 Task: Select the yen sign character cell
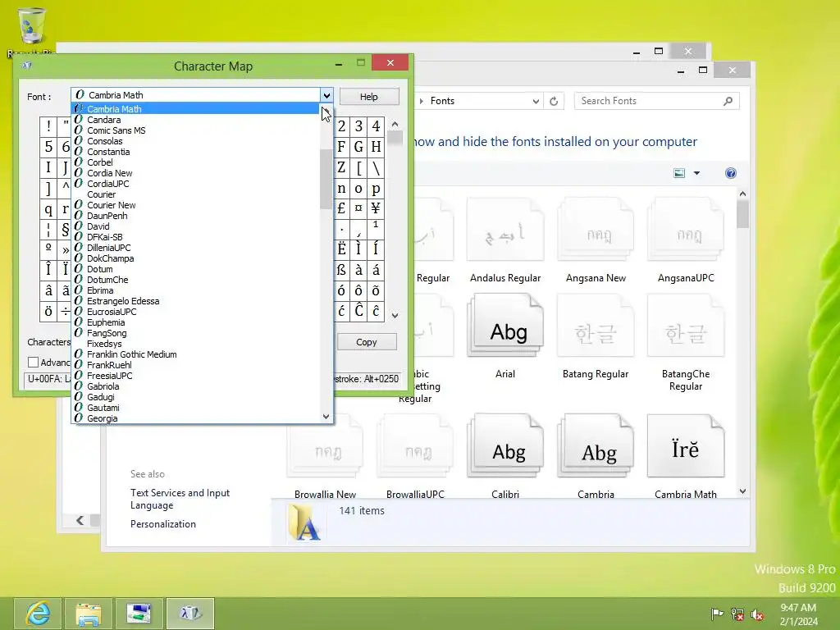(376, 208)
